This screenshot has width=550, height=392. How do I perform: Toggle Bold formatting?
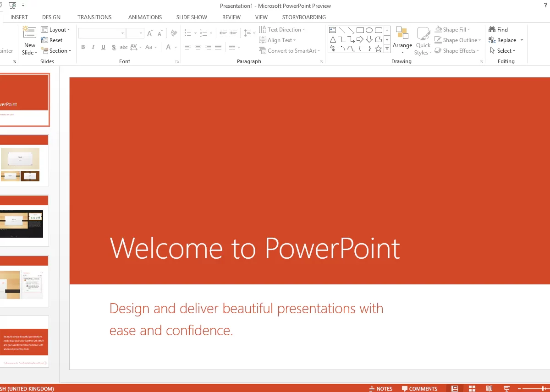coord(83,47)
